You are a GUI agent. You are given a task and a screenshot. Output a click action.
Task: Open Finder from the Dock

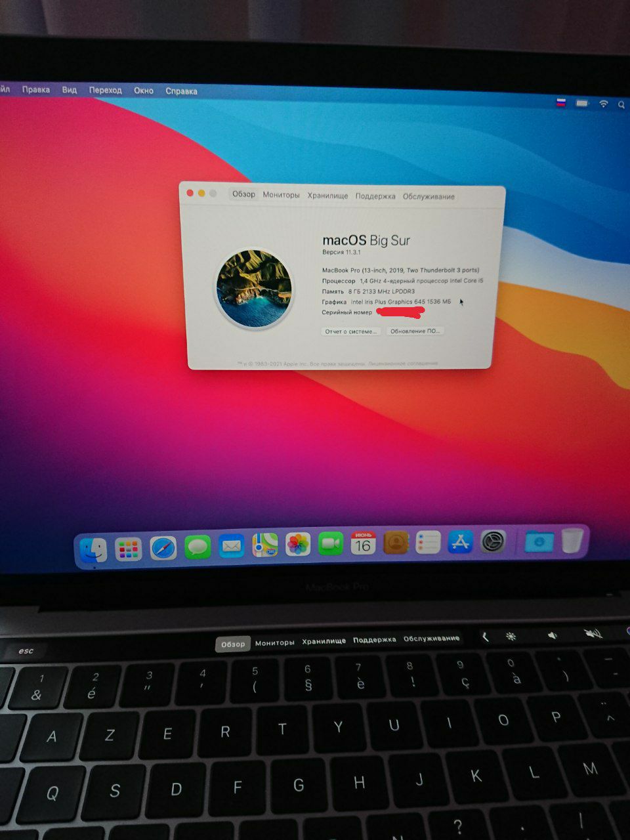tap(93, 550)
